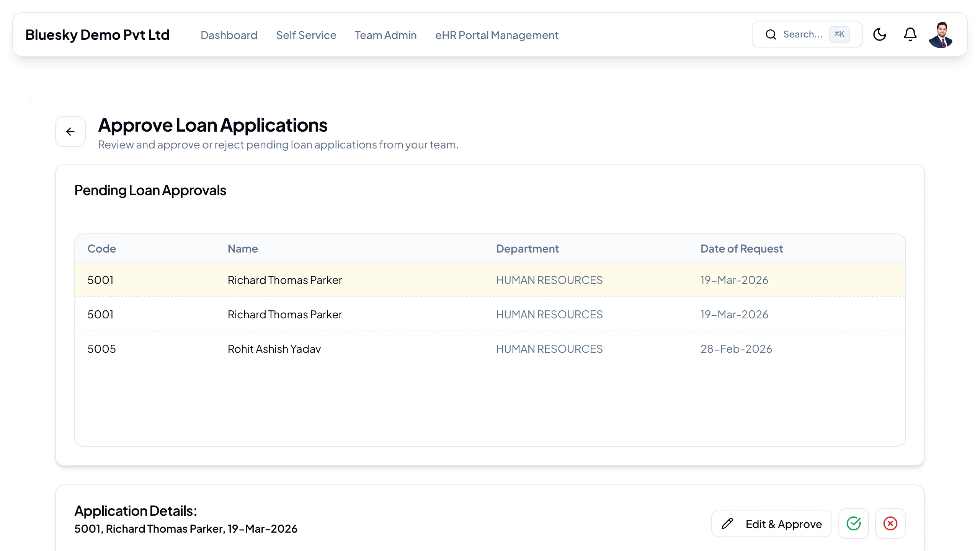Click Edit & Approve button

tap(772, 523)
